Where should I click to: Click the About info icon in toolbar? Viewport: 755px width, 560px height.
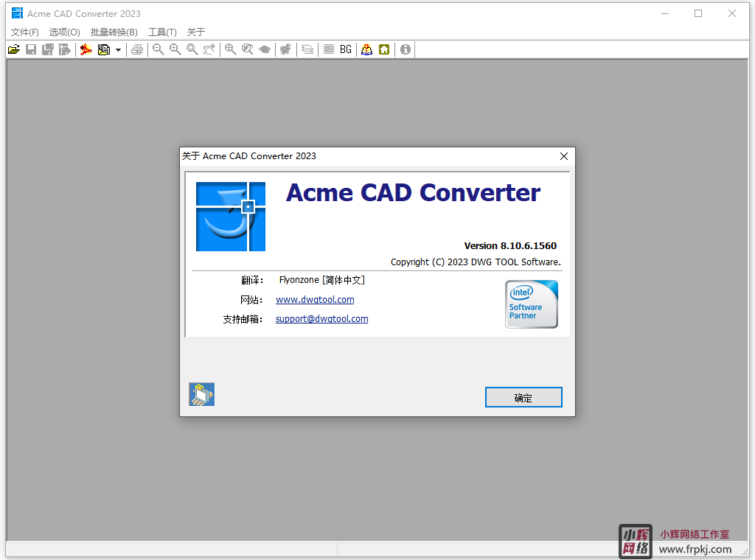click(x=406, y=49)
